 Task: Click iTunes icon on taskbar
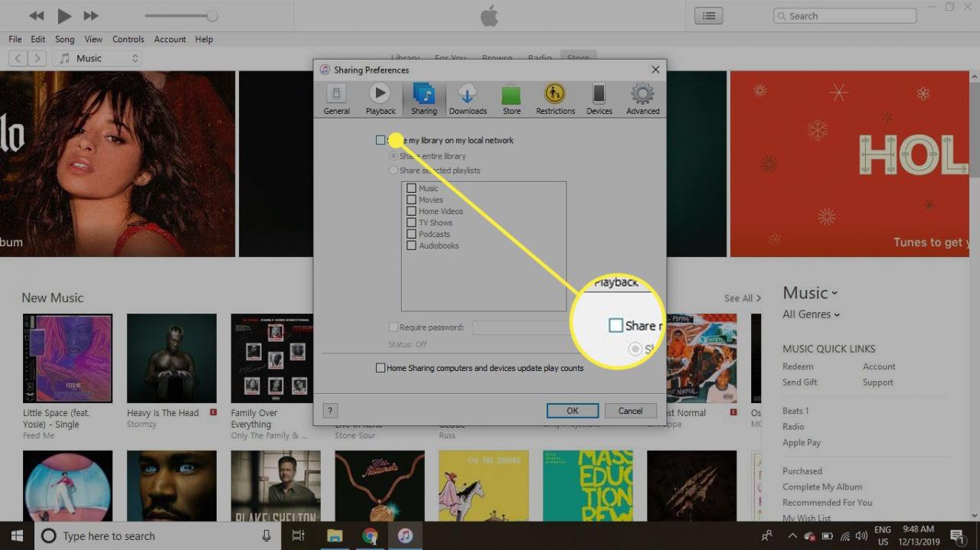tap(405, 535)
